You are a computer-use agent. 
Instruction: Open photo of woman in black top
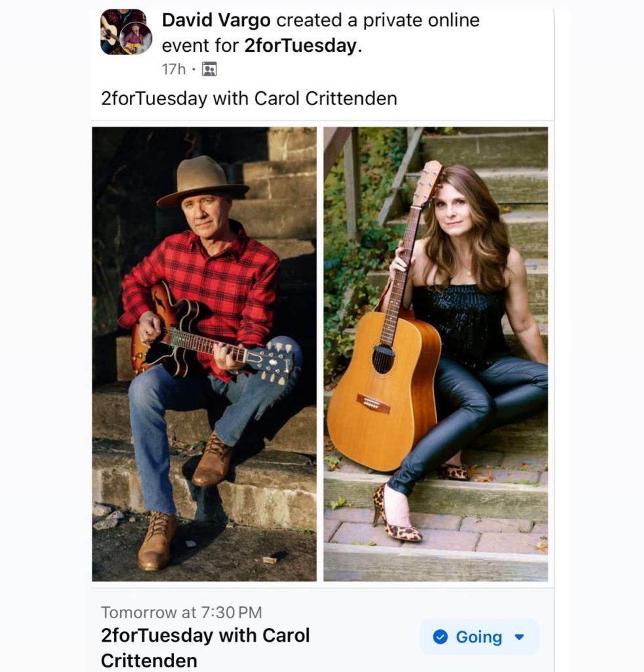point(435,354)
